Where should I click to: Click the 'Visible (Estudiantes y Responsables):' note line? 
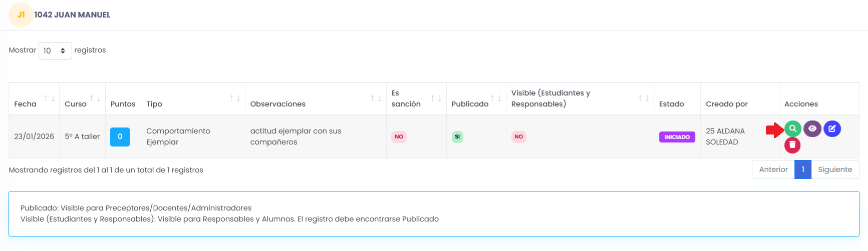229,219
